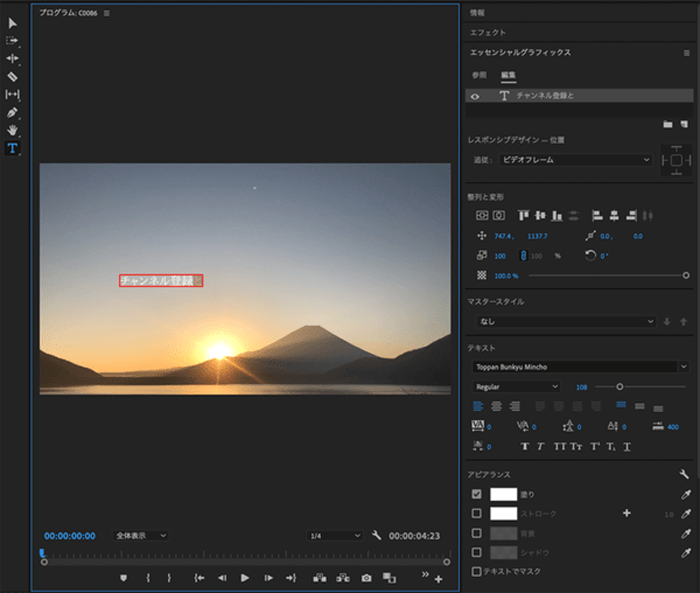Enable the テキストでマスク checkbox

pos(477,571)
